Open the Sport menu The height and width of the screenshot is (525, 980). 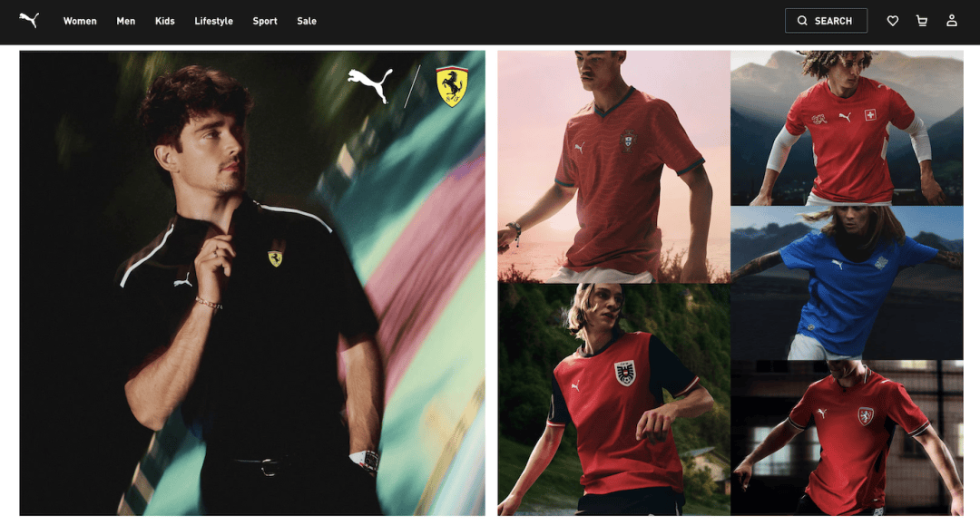coord(265,21)
